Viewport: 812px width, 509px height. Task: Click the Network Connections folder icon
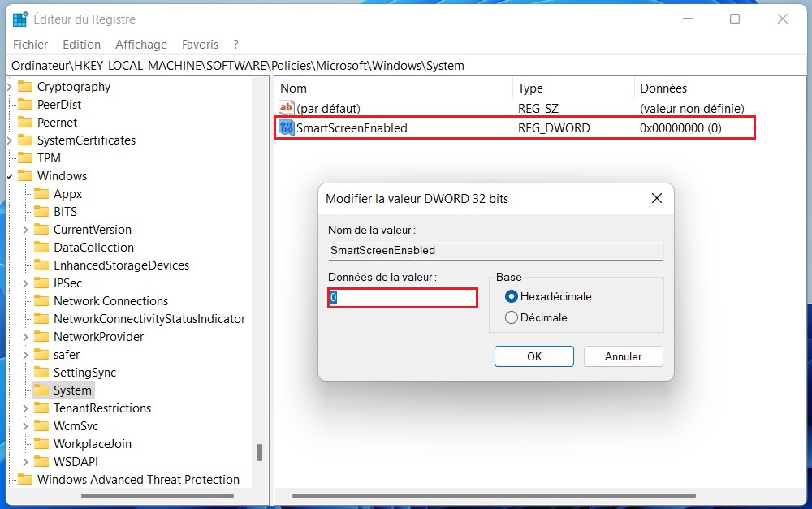pos(41,301)
